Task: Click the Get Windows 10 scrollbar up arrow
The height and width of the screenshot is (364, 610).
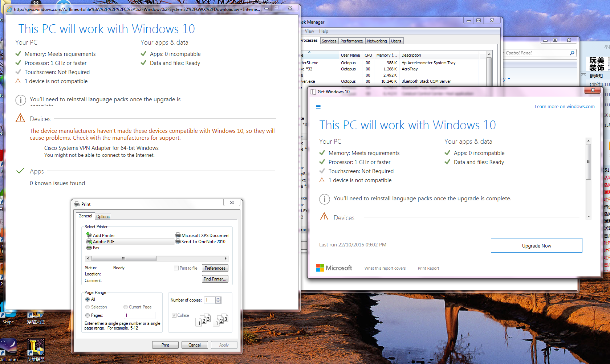Action: [589, 141]
